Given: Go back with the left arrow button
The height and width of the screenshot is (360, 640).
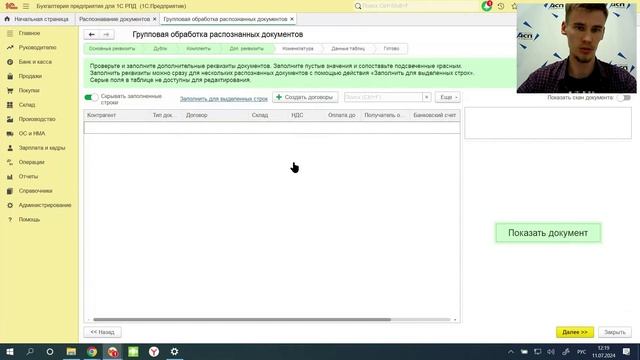Looking at the screenshot, I should tap(91, 35).
